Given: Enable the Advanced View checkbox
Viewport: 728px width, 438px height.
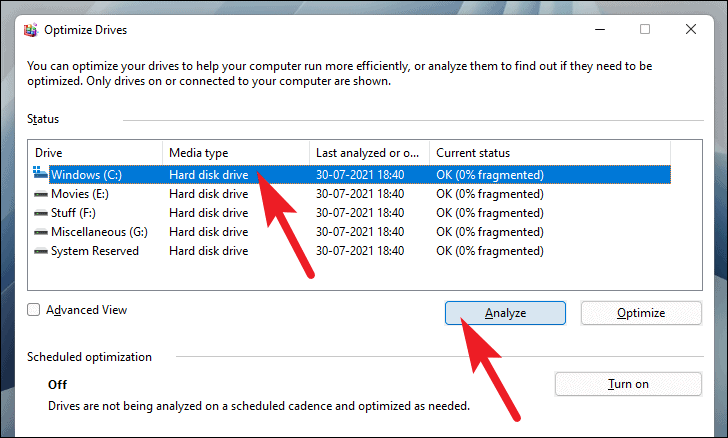Looking at the screenshot, I should (x=33, y=310).
